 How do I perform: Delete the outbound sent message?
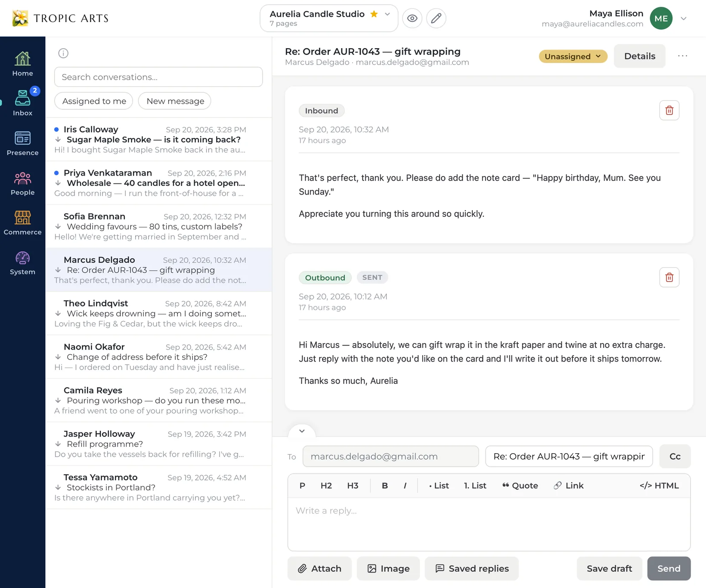click(669, 277)
